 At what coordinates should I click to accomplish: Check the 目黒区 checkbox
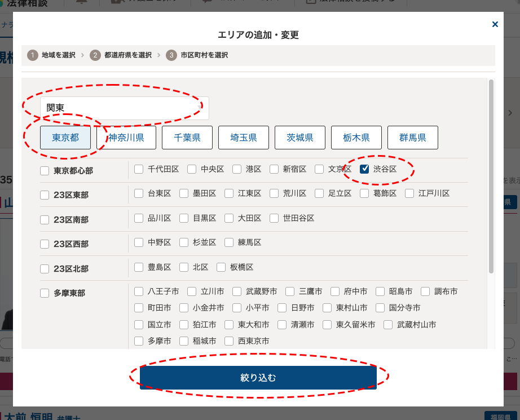point(184,218)
